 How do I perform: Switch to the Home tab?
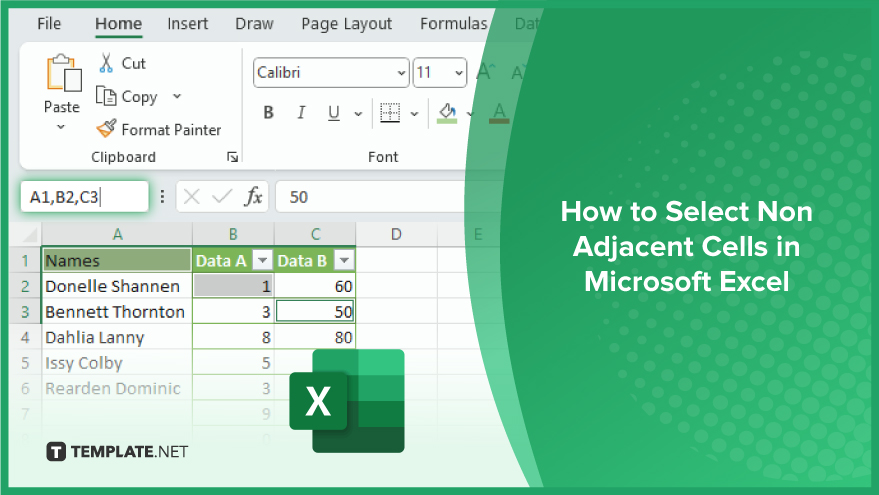118,24
